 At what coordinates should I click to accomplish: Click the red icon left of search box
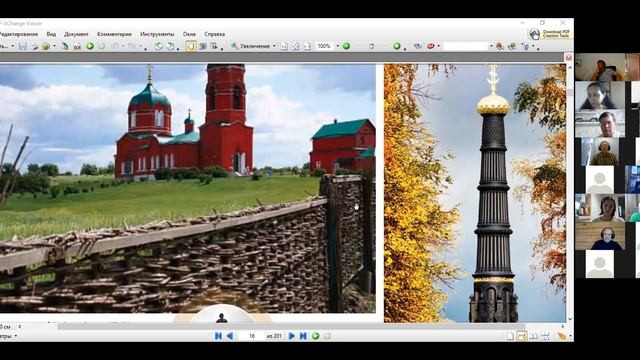pyautogui.click(x=431, y=46)
